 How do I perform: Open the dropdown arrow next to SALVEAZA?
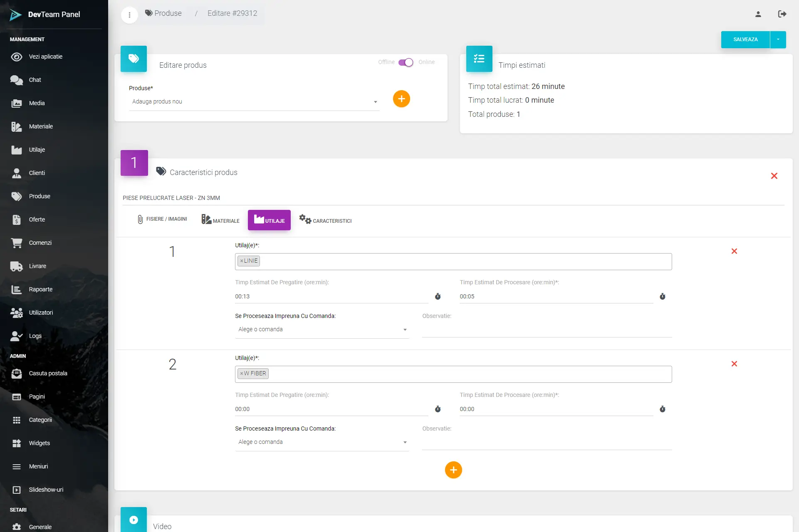(x=778, y=39)
